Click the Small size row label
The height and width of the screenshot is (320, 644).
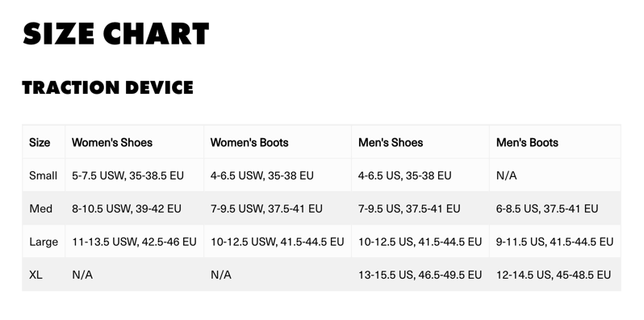coord(43,175)
